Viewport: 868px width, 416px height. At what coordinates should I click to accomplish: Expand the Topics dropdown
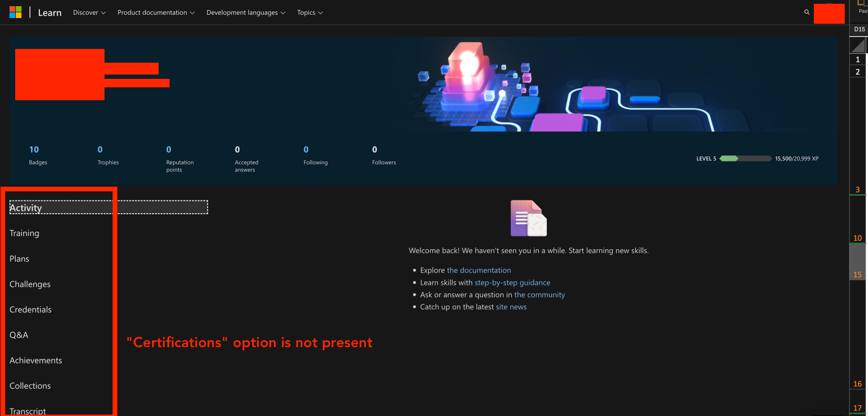[310, 13]
